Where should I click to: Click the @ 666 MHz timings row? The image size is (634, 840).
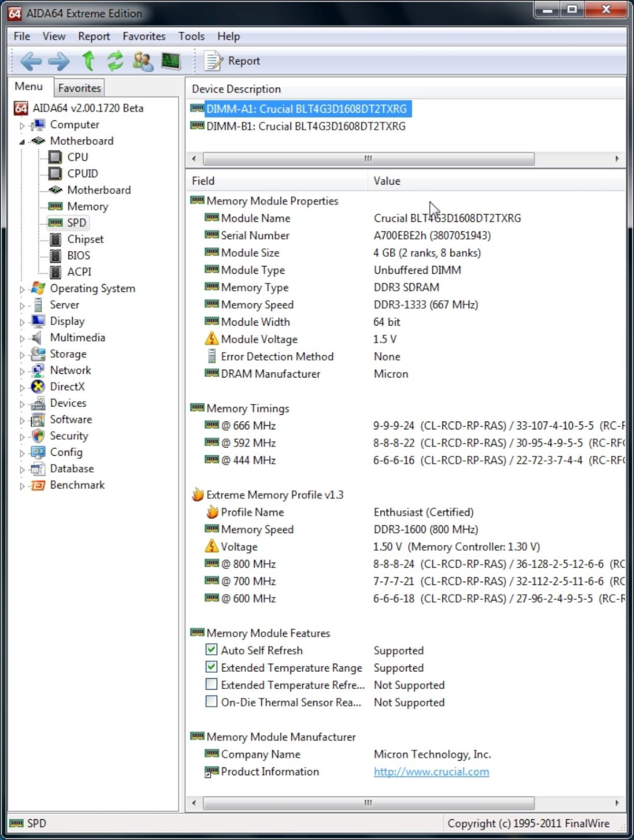click(407, 426)
